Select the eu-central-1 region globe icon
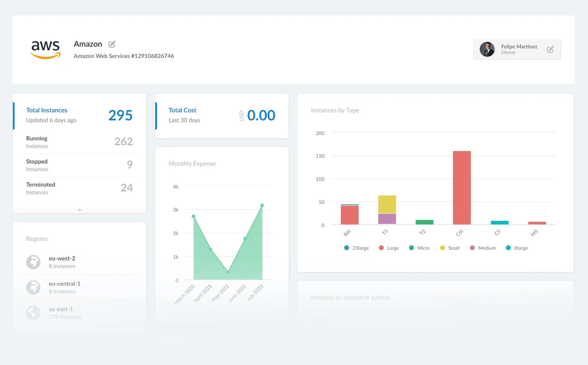588x365 pixels. click(33, 287)
